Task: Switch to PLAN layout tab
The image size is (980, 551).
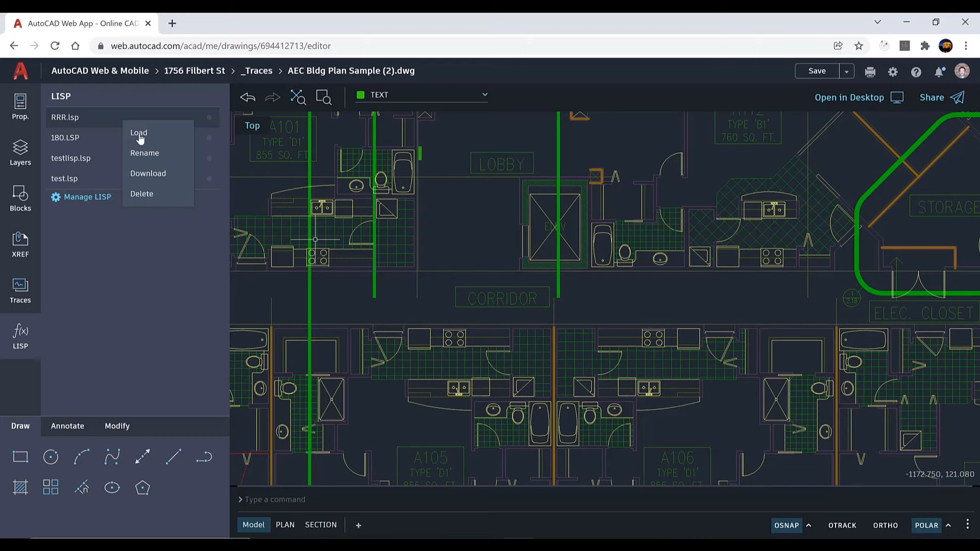Action: tap(285, 525)
